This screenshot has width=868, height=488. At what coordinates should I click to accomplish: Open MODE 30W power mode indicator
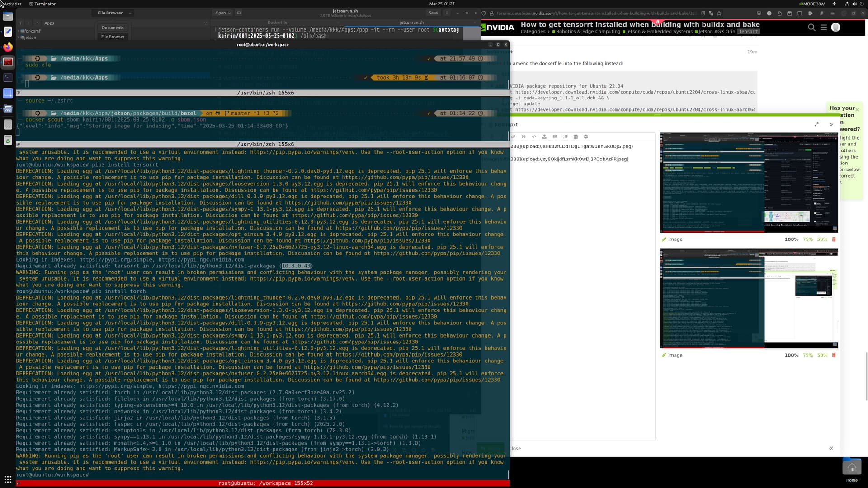(x=812, y=4)
